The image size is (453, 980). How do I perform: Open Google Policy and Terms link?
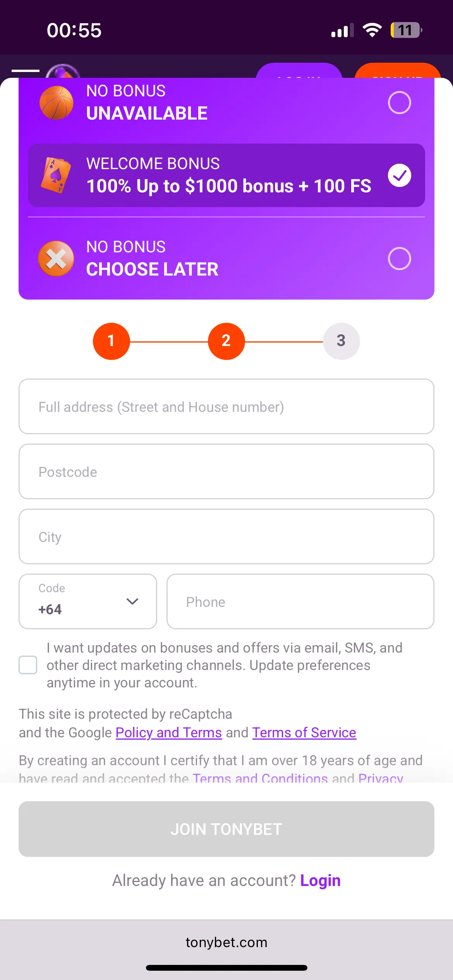tap(169, 733)
